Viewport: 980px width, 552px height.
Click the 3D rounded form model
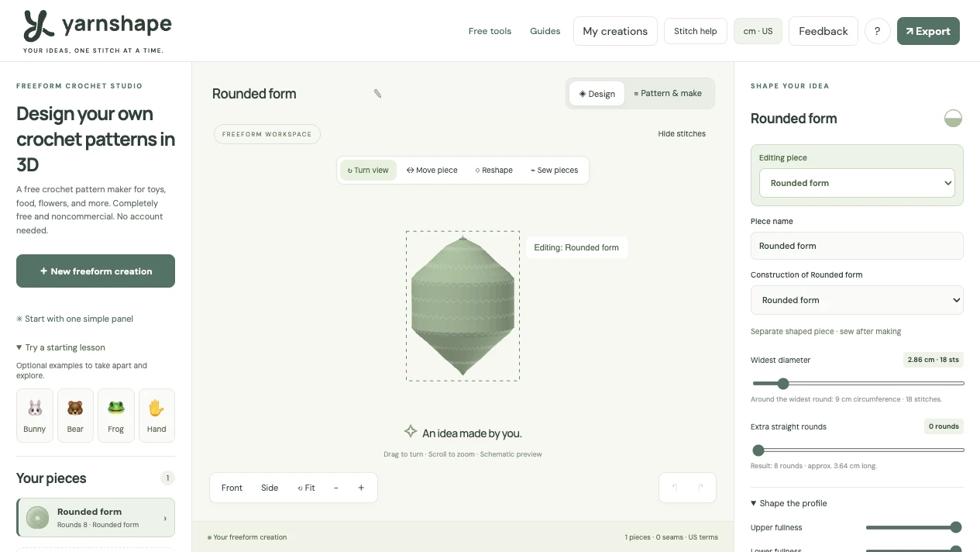[462, 306]
